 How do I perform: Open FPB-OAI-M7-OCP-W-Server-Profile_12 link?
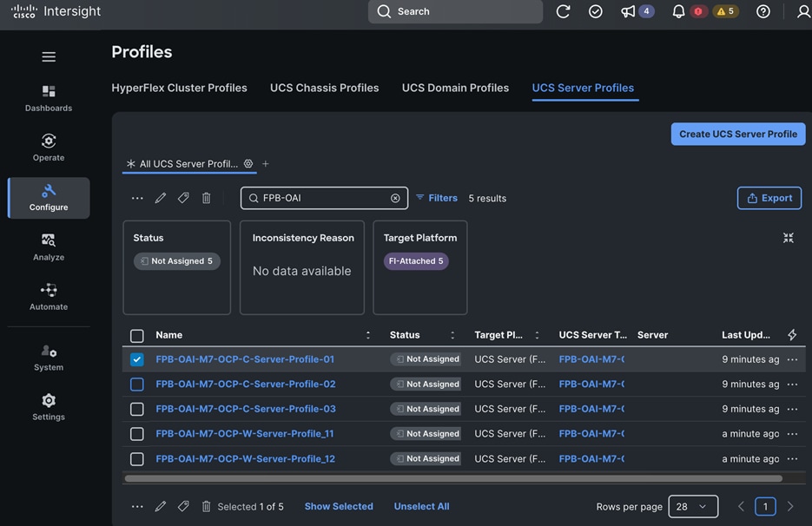pos(246,458)
